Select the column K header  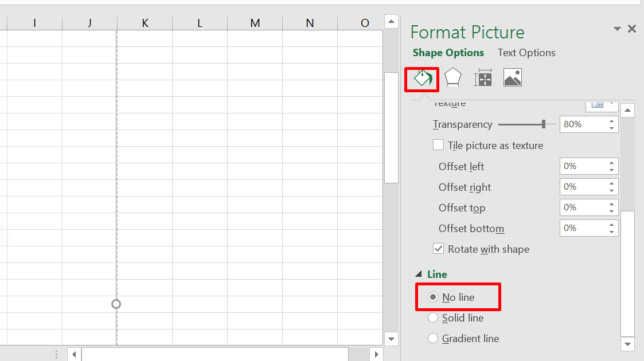click(x=145, y=23)
